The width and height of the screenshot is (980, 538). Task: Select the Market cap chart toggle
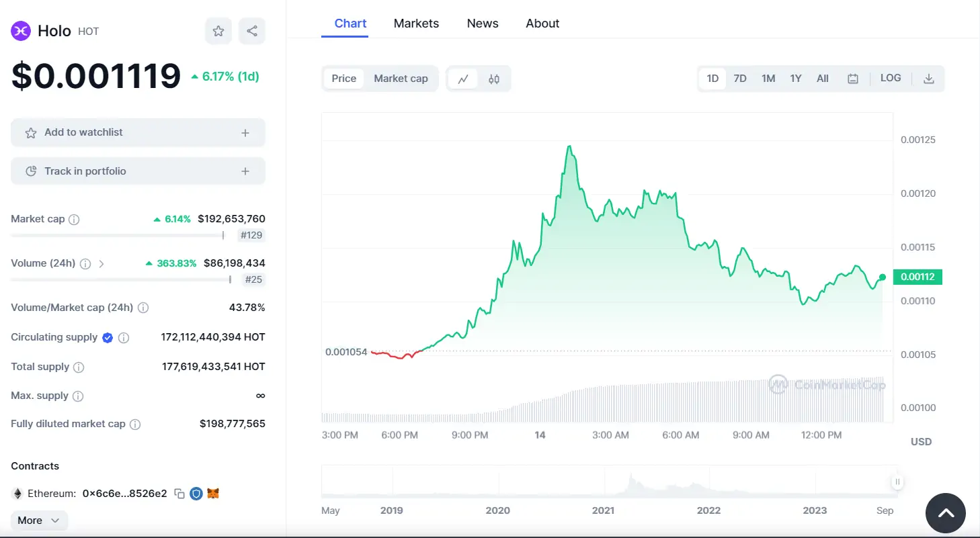coord(401,79)
